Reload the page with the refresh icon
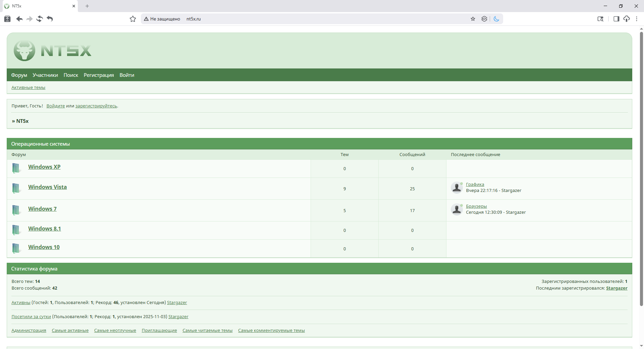 click(x=40, y=19)
